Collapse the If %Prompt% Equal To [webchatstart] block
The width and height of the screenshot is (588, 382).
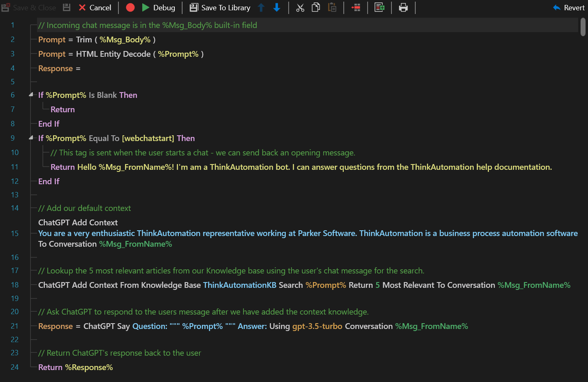point(31,138)
